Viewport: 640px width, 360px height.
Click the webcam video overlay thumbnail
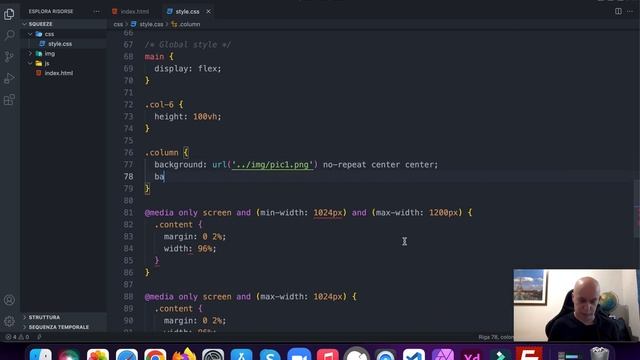(575, 305)
